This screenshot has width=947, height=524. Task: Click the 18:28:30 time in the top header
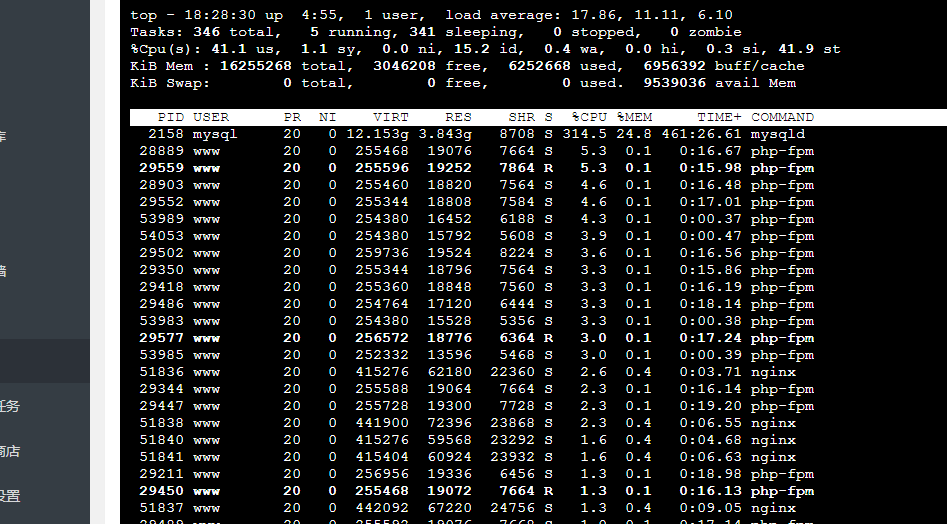pos(220,15)
